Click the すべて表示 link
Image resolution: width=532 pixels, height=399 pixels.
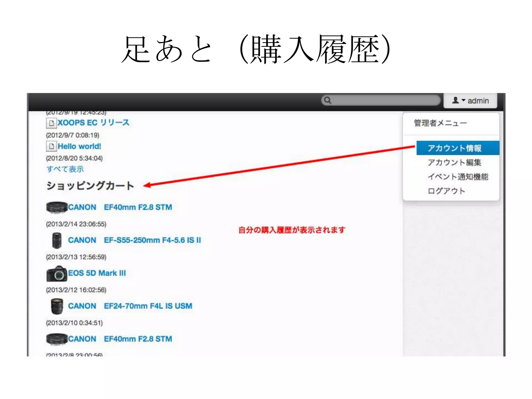[65, 169]
